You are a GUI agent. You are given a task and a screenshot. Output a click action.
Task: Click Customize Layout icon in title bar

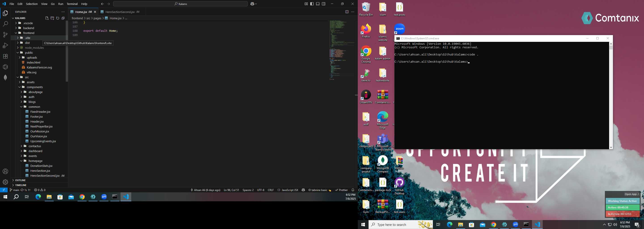[306, 4]
